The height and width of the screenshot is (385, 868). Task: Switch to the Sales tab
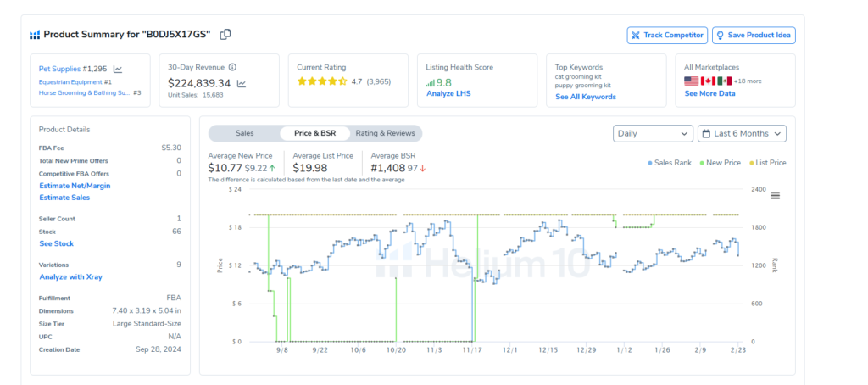244,133
